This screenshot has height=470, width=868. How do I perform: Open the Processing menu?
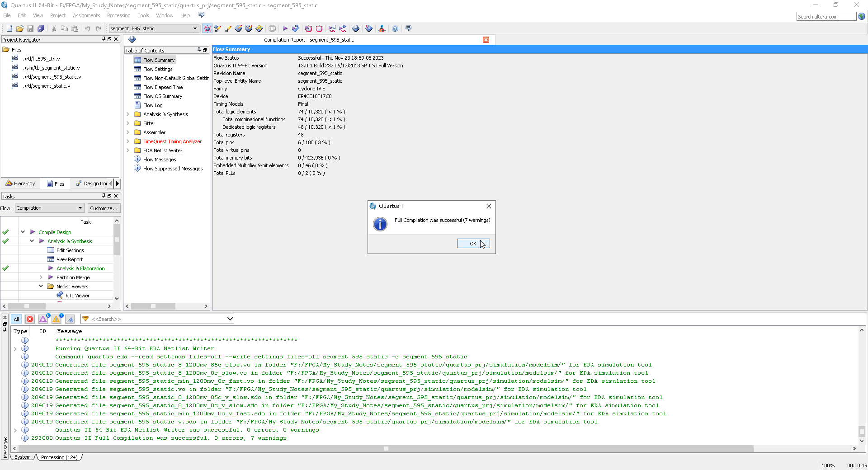[118, 15]
